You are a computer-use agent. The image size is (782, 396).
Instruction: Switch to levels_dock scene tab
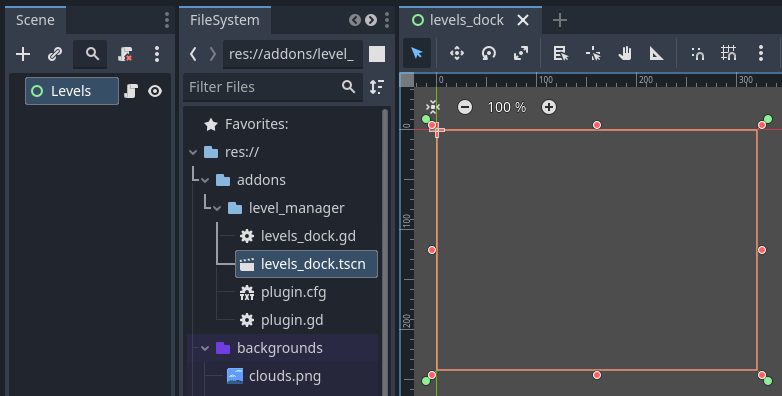[x=466, y=20]
